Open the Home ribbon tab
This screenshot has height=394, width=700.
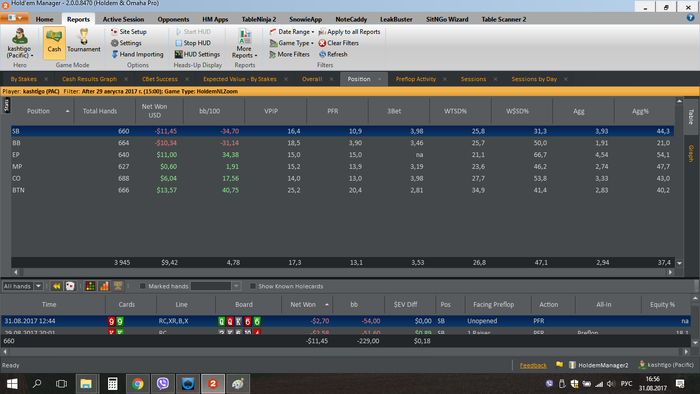point(44,19)
